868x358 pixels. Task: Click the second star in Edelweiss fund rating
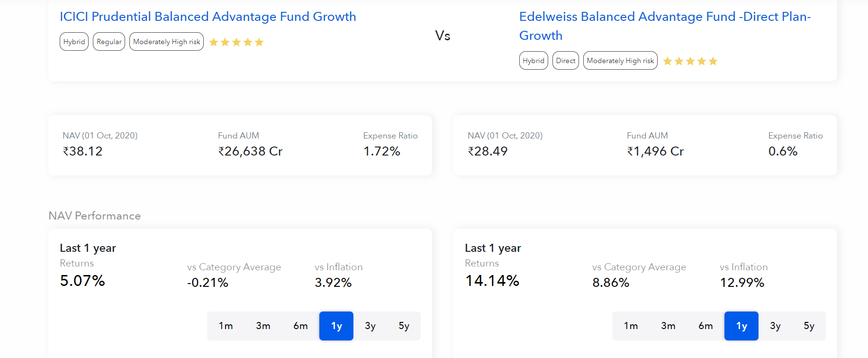tap(678, 61)
